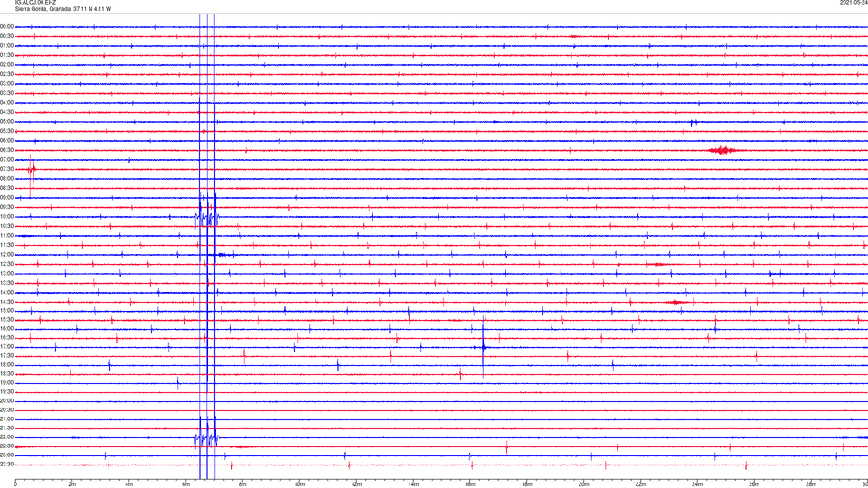Click the '04:00' time label
The width and height of the screenshot is (868, 488).
6,103
